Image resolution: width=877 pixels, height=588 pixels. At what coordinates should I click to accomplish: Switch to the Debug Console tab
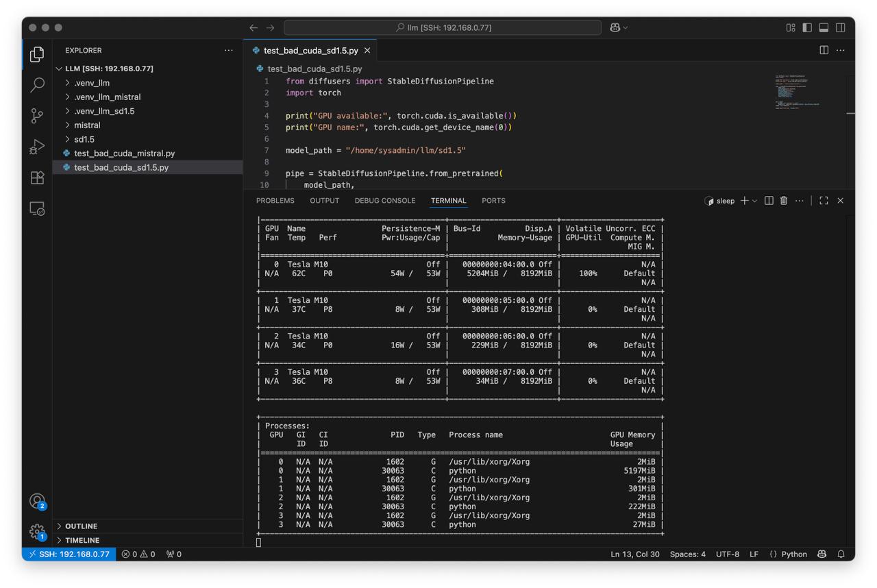[x=385, y=201]
